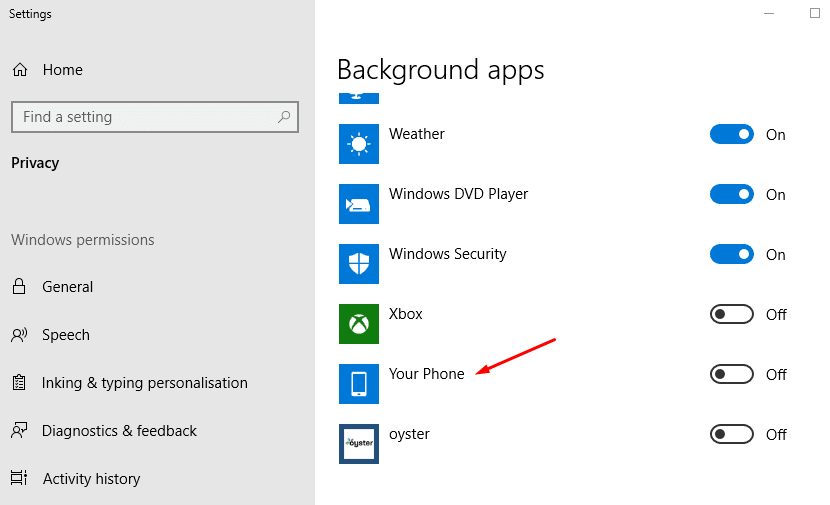Open Speech privacy settings

tap(65, 335)
